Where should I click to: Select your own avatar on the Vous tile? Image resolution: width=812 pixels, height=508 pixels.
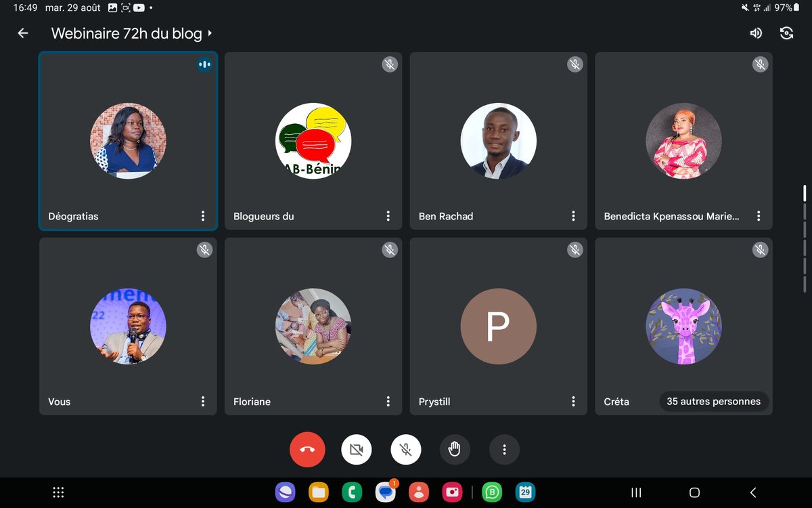[x=128, y=326]
